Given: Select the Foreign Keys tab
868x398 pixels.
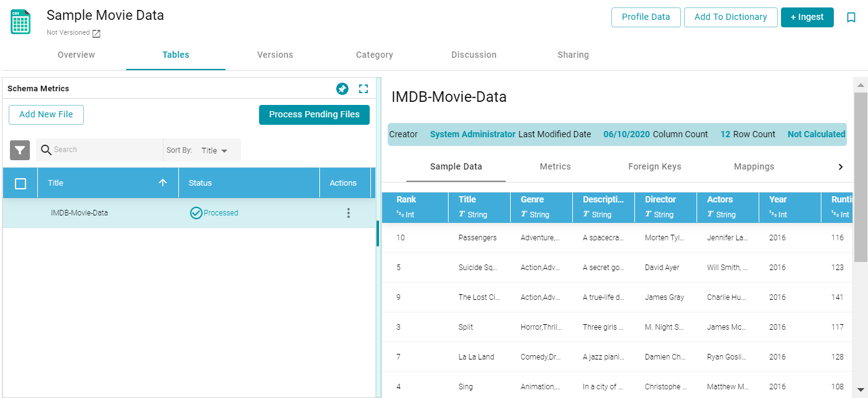Looking at the screenshot, I should point(655,166).
